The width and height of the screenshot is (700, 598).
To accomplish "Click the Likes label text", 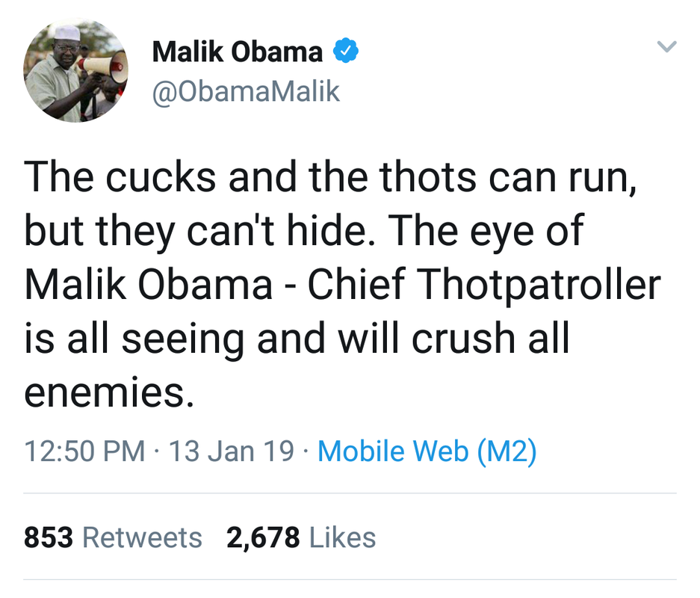I will (x=342, y=537).
